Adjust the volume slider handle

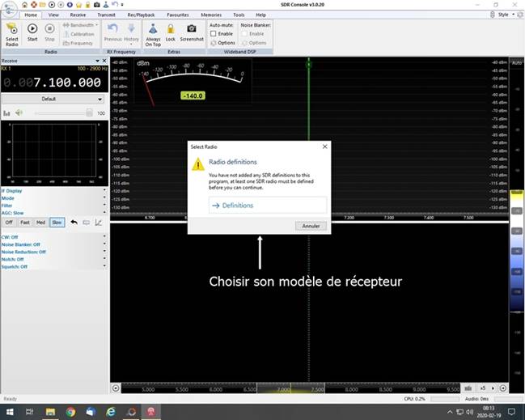pos(90,112)
